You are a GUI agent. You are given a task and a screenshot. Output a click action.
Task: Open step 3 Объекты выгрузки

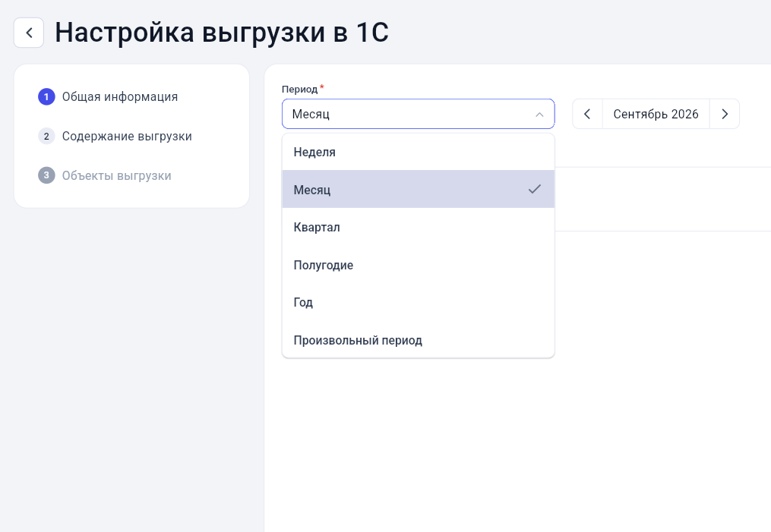(105, 175)
